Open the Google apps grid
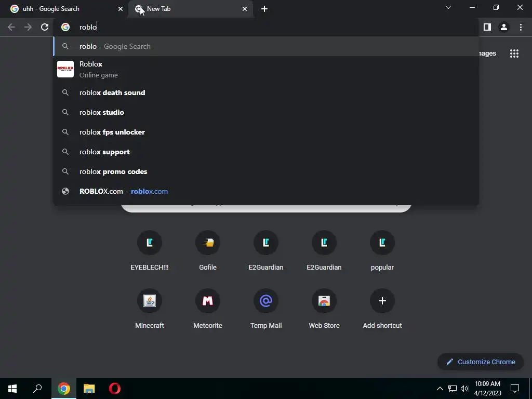The image size is (532, 399). click(514, 54)
